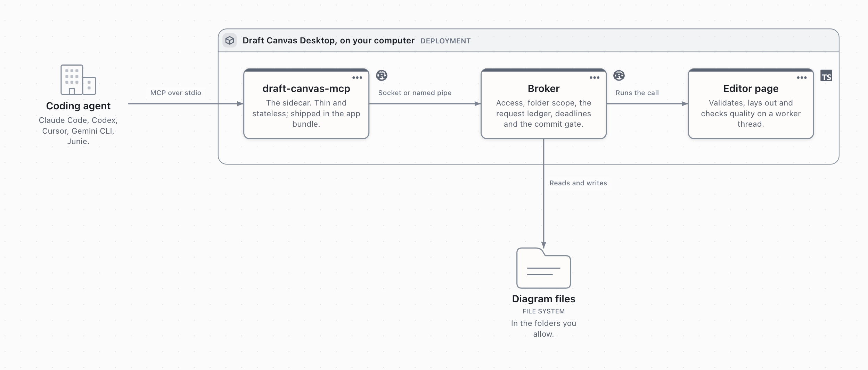Image resolution: width=868 pixels, height=370 pixels.
Task: Click the Diagram files folder icon
Action: coord(543,268)
